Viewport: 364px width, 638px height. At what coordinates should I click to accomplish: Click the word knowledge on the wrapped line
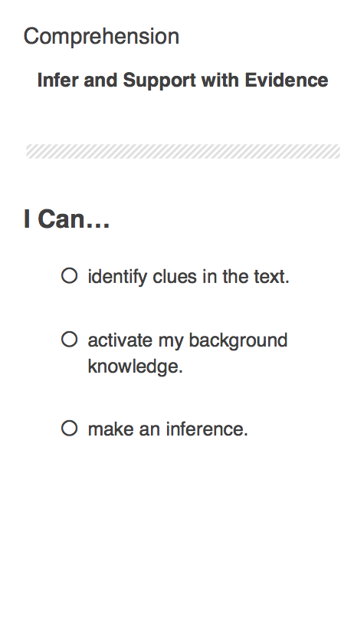pyautogui.click(x=133, y=367)
